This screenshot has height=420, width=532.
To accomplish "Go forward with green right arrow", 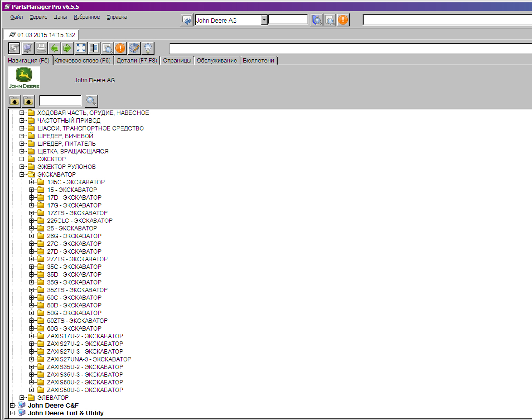I will click(67, 48).
